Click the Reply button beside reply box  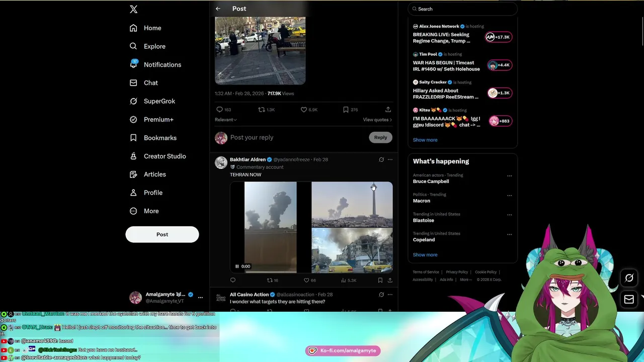pyautogui.click(x=380, y=137)
